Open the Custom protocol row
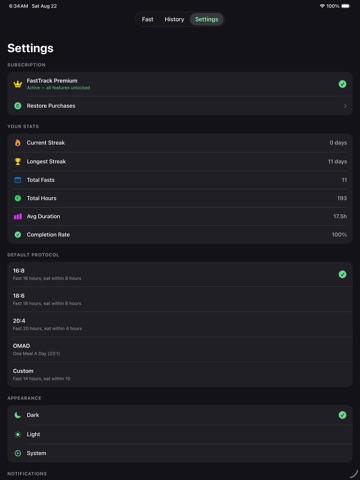360x480 pixels. [x=180, y=374]
